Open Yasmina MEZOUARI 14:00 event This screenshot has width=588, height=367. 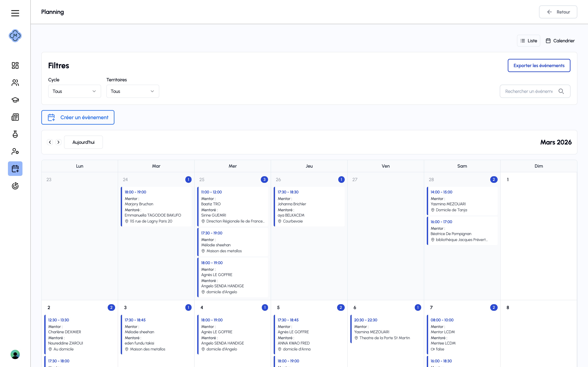pos(462,201)
